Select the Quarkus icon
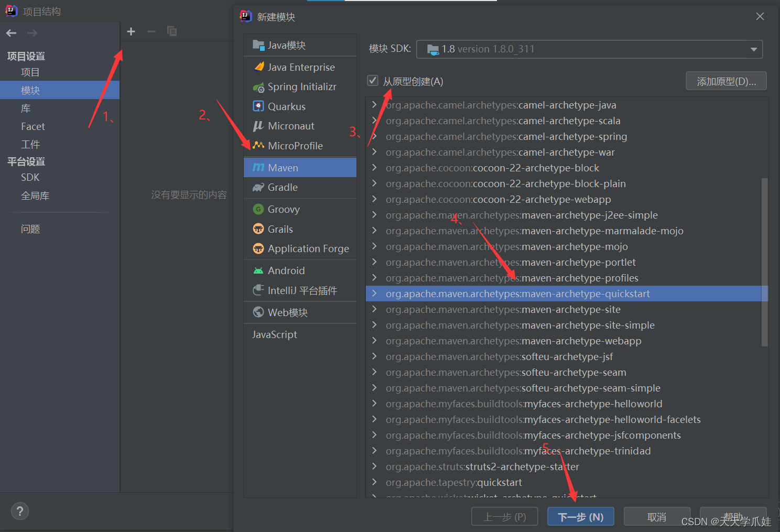 (x=258, y=106)
